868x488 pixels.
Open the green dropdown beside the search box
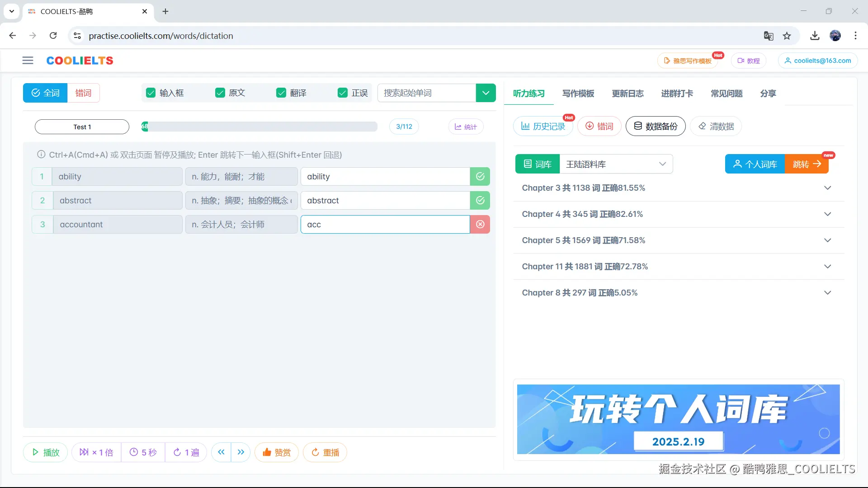click(x=486, y=93)
